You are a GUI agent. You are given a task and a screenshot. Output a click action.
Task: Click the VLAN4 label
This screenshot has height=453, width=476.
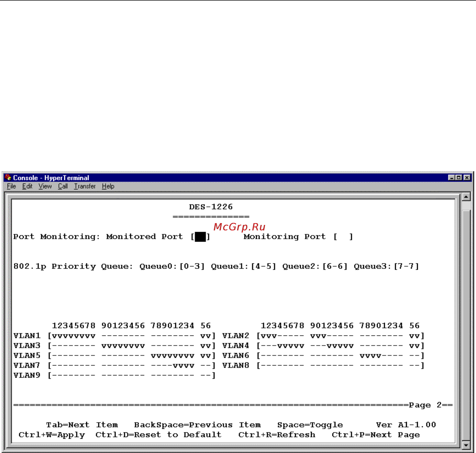point(236,346)
